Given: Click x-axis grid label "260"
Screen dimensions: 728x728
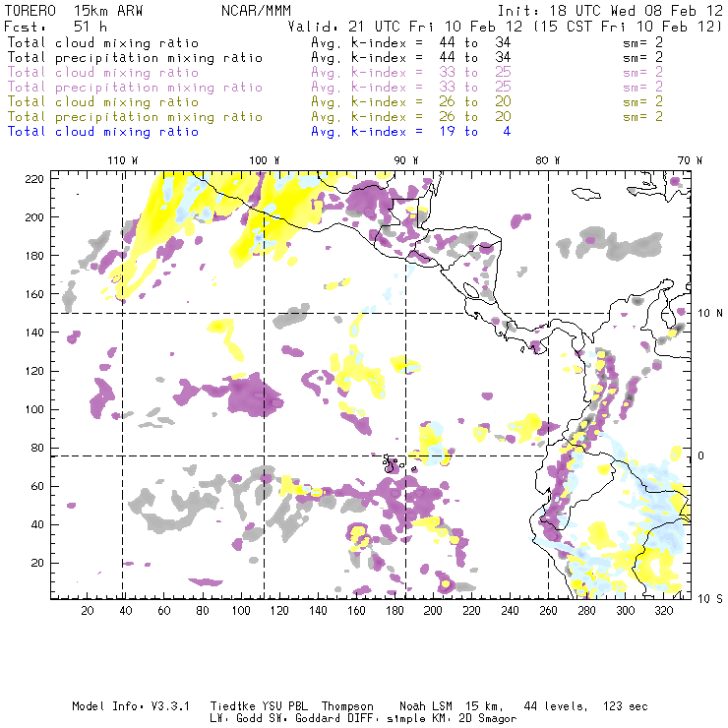Looking at the screenshot, I should [548, 611].
